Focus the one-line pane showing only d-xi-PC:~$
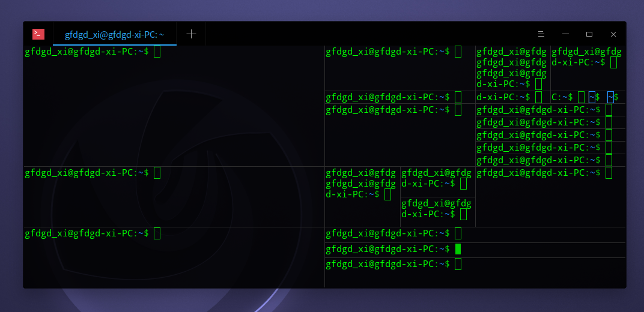 click(x=512, y=97)
